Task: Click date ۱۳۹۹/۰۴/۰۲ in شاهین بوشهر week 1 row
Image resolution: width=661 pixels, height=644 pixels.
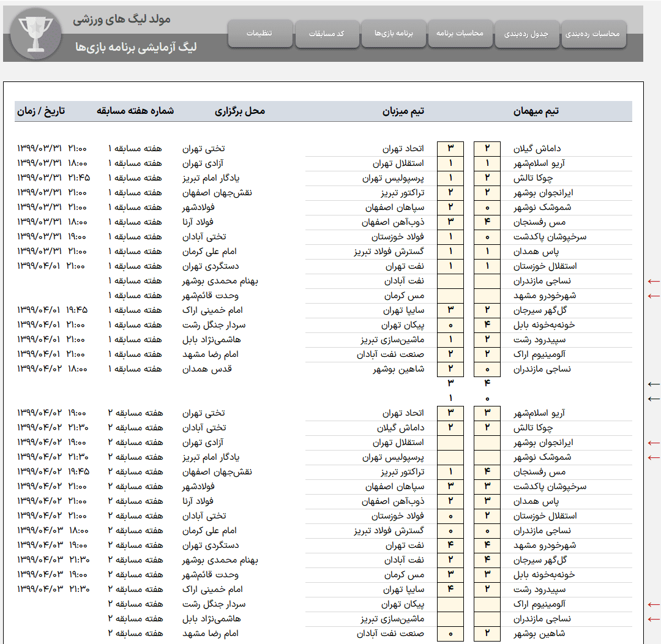Action: pyautogui.click(x=39, y=369)
